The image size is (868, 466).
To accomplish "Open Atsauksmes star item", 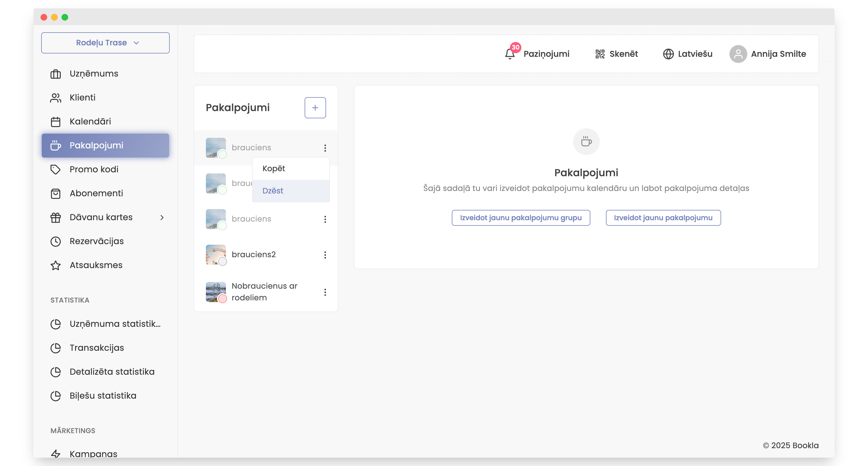I will click(96, 265).
